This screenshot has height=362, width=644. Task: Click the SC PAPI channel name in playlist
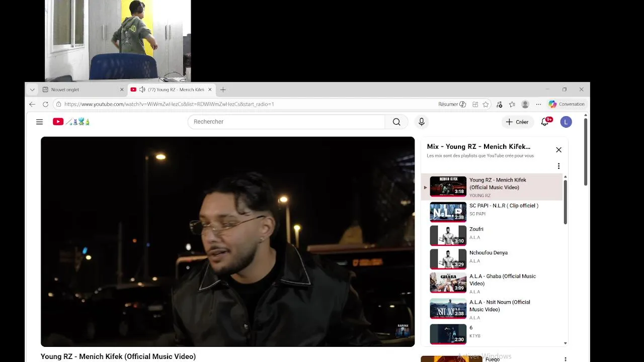point(477,214)
